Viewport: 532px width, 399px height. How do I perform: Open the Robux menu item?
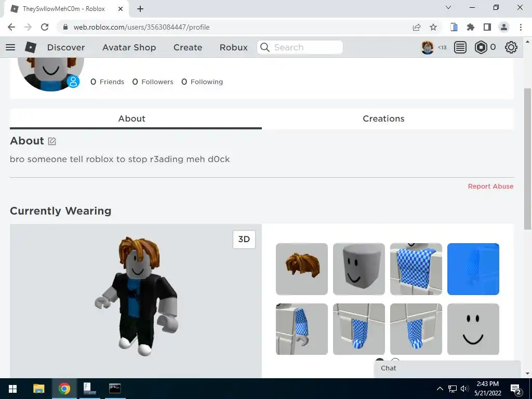[x=233, y=47]
